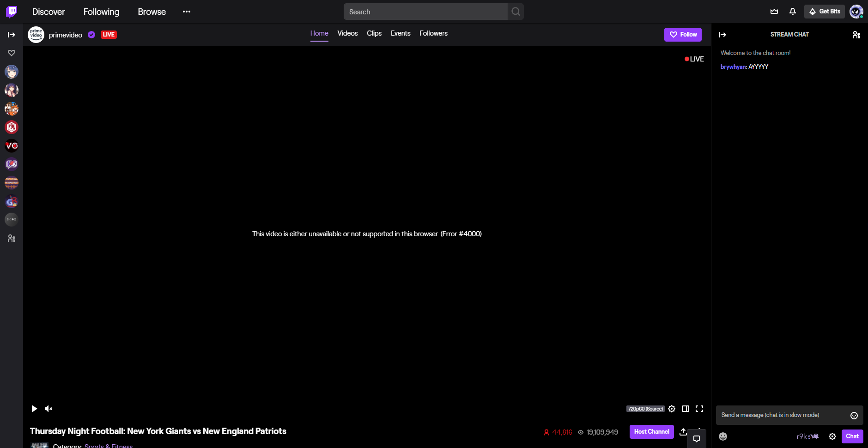868x448 pixels.
Task: Click the Prime Video channel avatar
Action: coord(36,35)
